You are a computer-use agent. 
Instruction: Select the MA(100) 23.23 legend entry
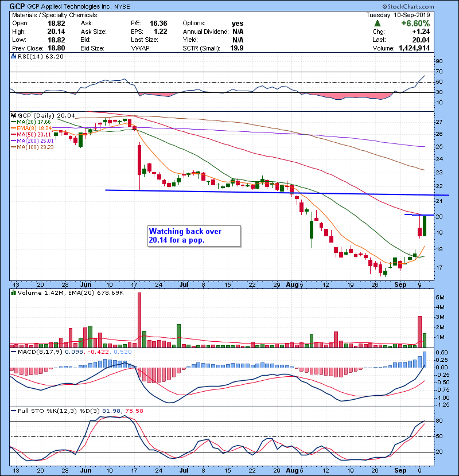point(32,147)
